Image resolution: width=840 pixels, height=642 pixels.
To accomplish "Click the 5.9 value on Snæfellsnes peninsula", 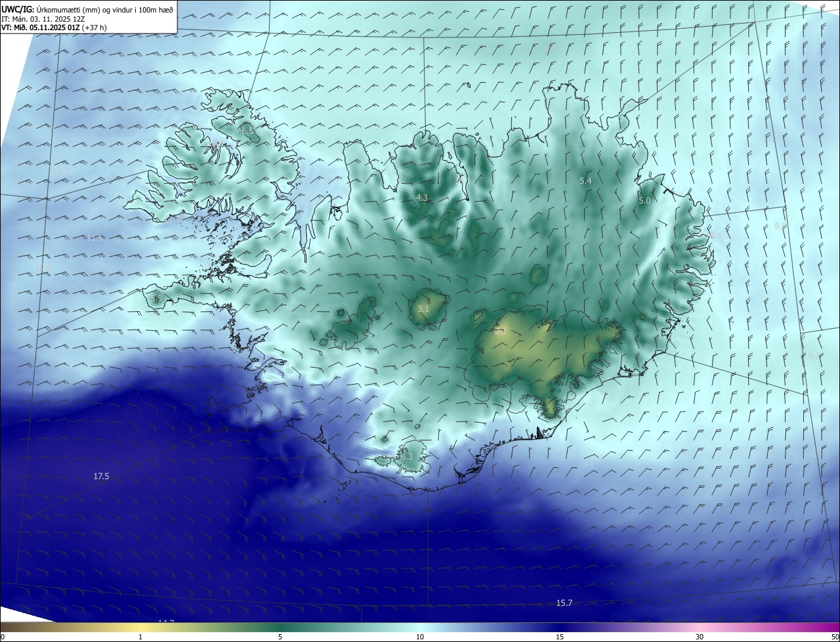I will pyautogui.click(x=156, y=299).
